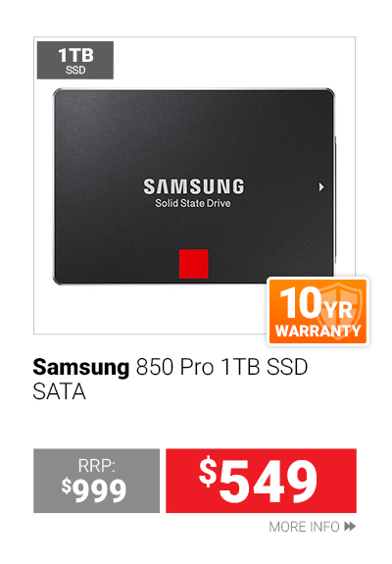Click the Samsung logo on the drive
Viewport: 392px width, 564px height.
pos(194,186)
